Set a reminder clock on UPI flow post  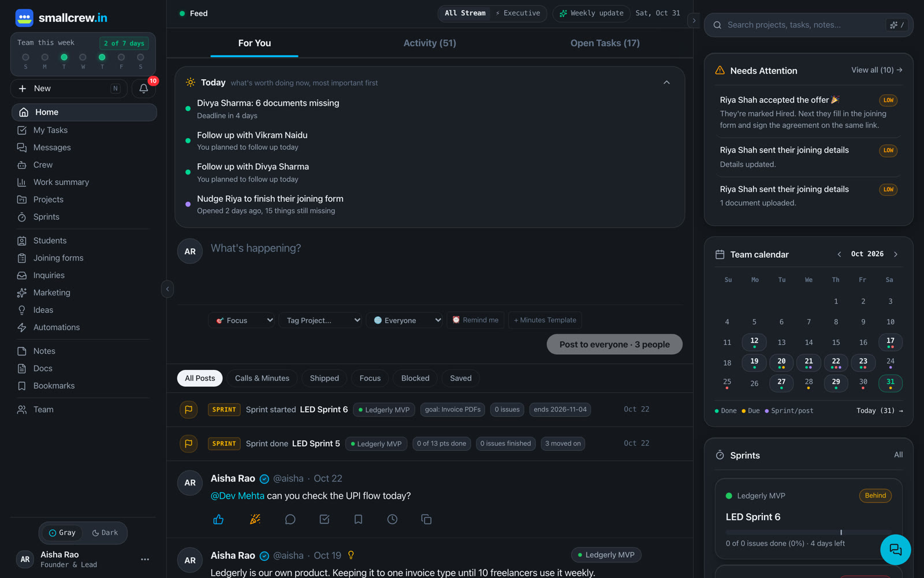tap(392, 520)
